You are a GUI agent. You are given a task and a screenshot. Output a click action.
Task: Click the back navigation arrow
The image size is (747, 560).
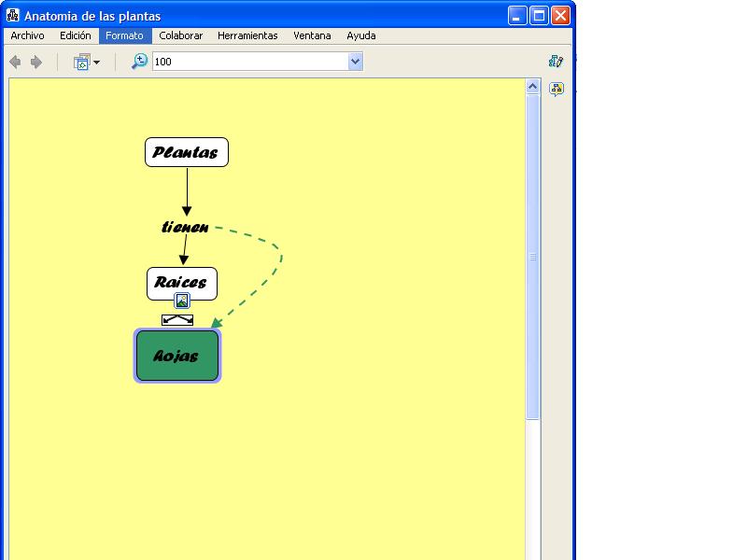(x=15, y=63)
